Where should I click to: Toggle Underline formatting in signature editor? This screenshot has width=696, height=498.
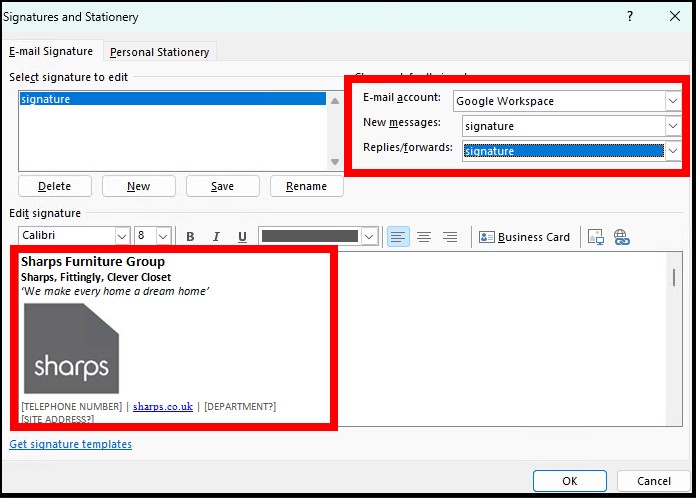(242, 237)
